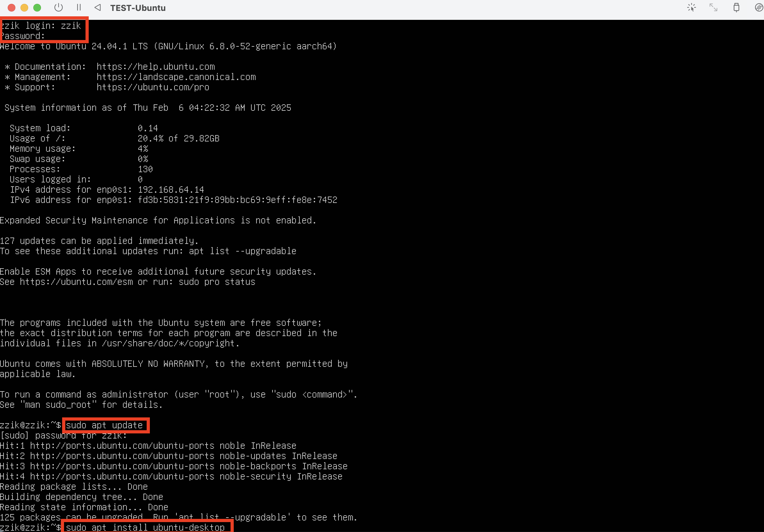This screenshot has width=764, height=532.
Task: Click the 'sudo pro status' line
Action: pyautogui.click(x=128, y=282)
